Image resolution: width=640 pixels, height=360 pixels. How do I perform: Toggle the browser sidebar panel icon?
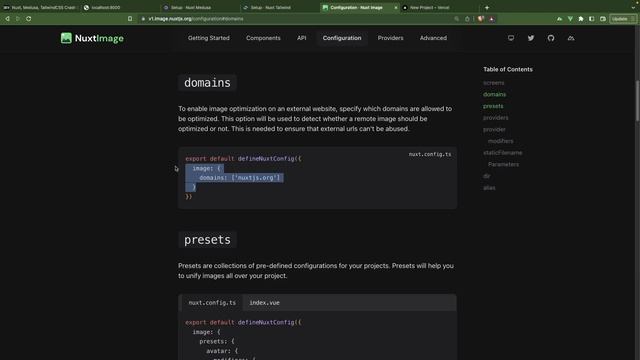[x=592, y=19]
